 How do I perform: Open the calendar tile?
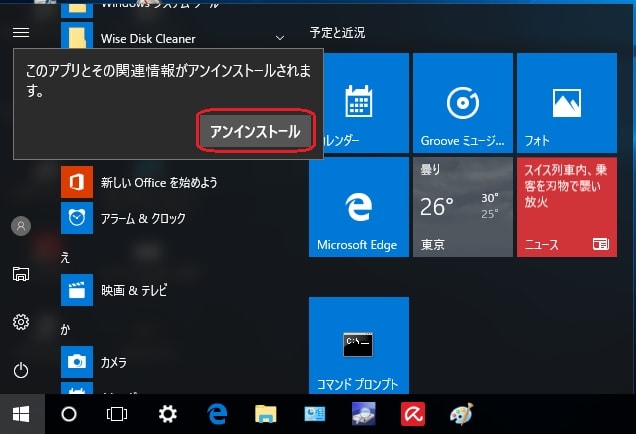tap(359, 103)
